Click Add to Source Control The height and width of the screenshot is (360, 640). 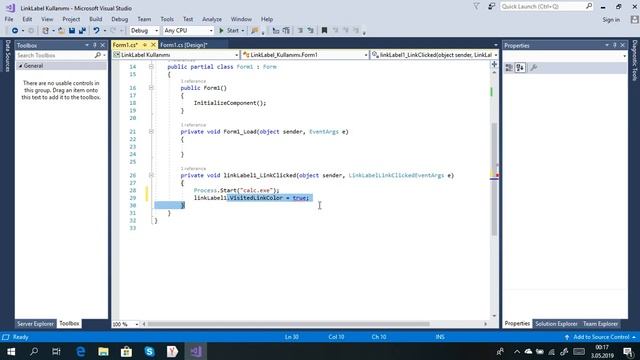(601, 337)
